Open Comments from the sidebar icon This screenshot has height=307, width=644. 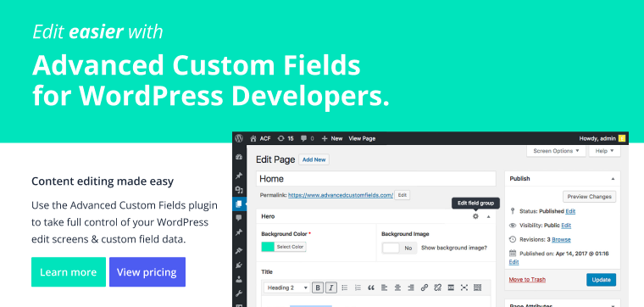click(x=239, y=217)
